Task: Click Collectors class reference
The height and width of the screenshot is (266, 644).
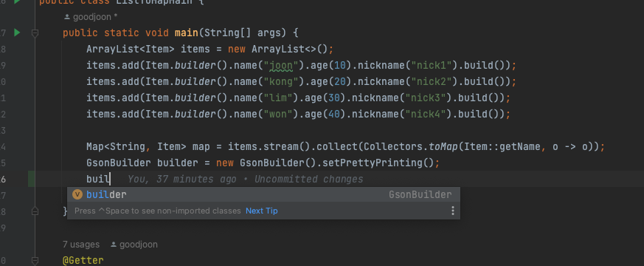Action: pos(393,146)
